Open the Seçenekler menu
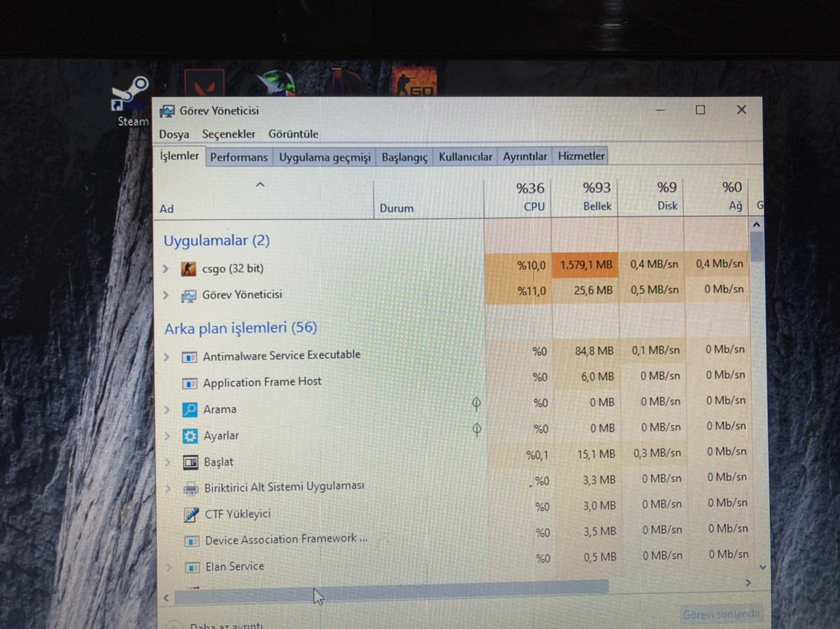This screenshot has height=629, width=840. pos(228,134)
